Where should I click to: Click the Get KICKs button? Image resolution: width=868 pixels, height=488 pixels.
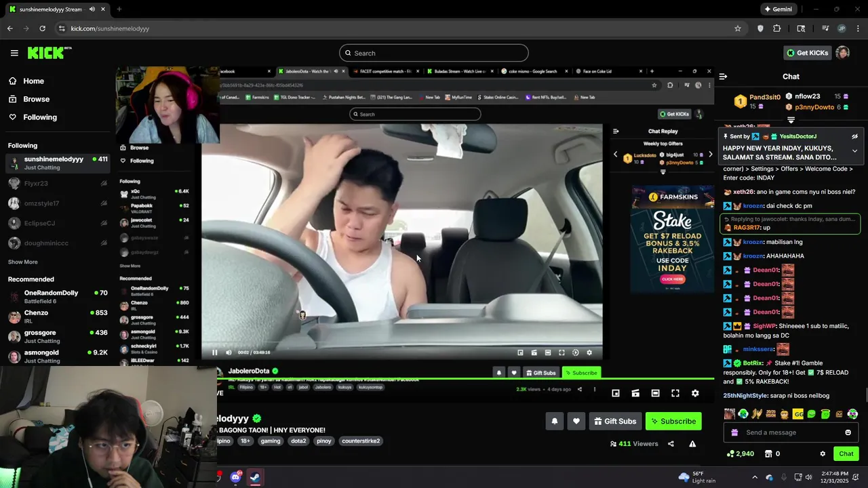click(x=807, y=53)
